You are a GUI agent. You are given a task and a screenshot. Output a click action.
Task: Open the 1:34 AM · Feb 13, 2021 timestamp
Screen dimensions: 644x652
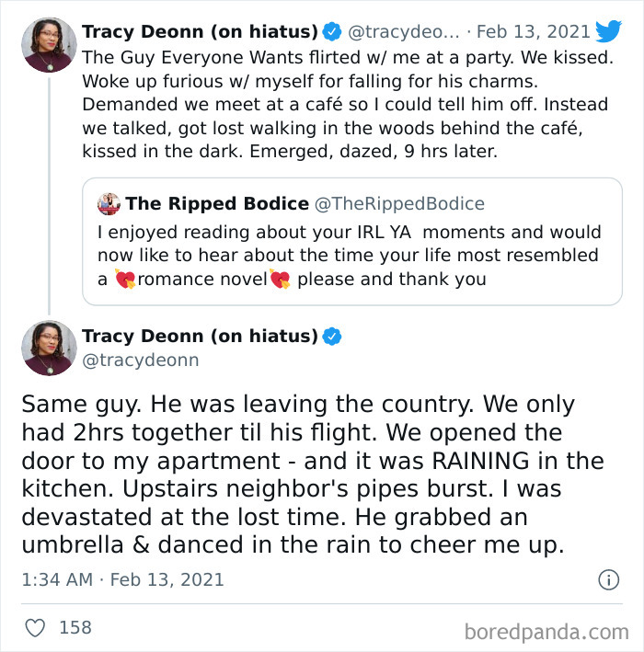coord(122,580)
